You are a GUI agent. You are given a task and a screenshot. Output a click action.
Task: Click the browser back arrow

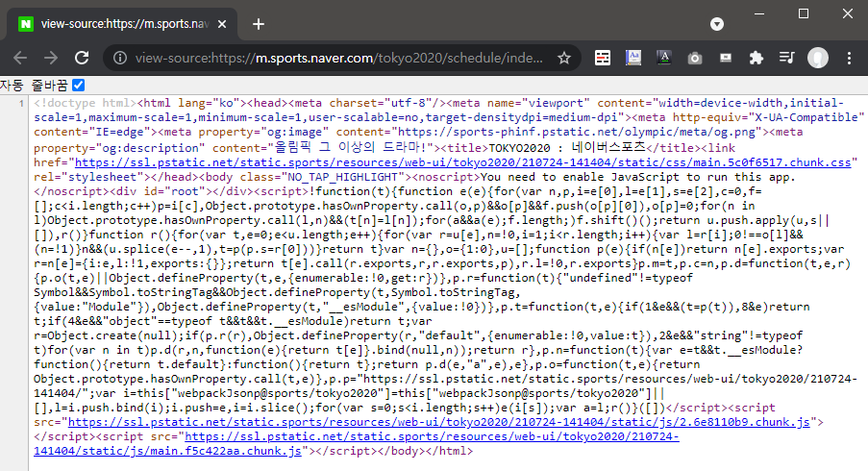click(20, 58)
